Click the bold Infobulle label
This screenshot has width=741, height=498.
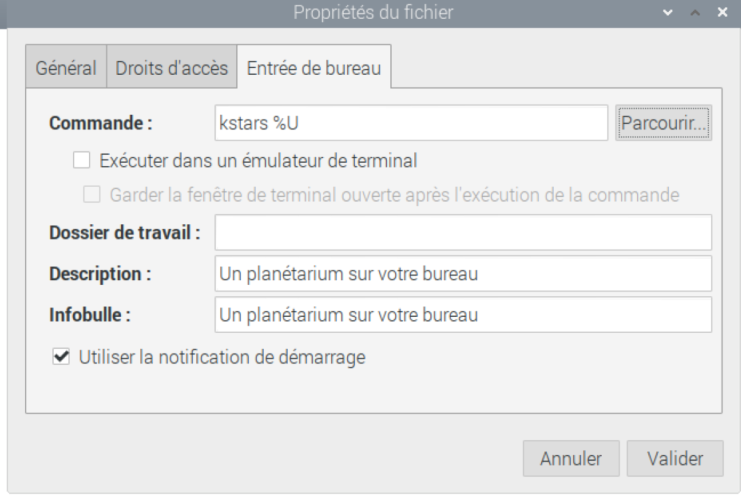(90, 315)
